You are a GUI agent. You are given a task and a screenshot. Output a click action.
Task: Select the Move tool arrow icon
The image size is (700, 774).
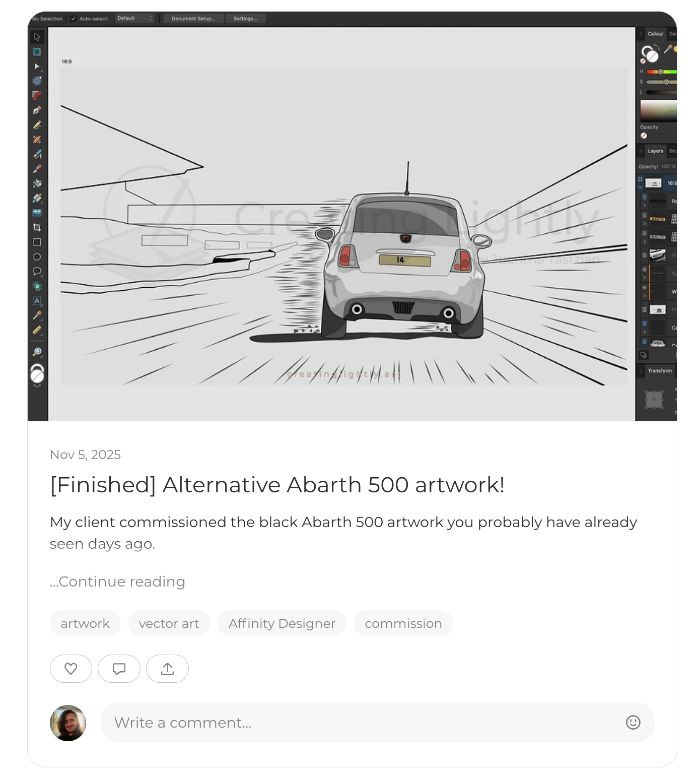[37, 37]
